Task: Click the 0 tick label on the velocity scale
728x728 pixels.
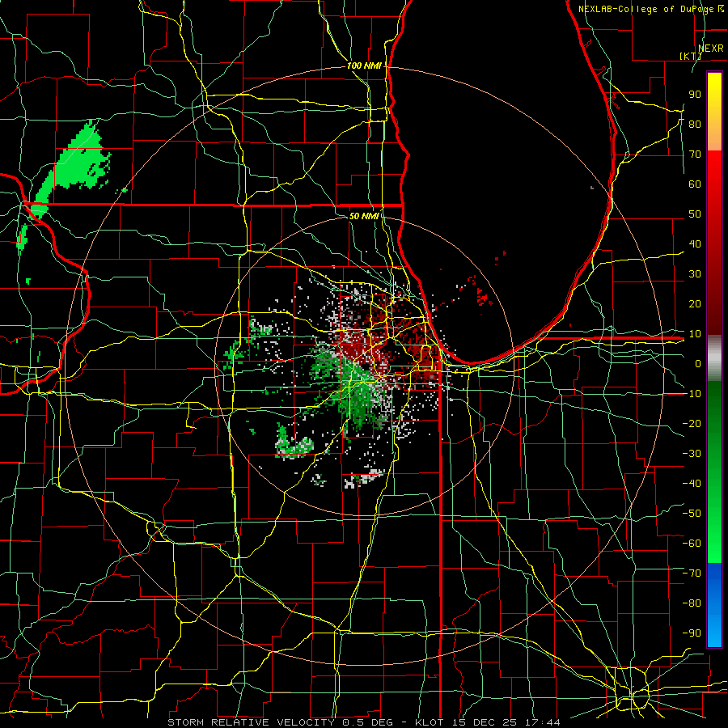Action: point(698,363)
